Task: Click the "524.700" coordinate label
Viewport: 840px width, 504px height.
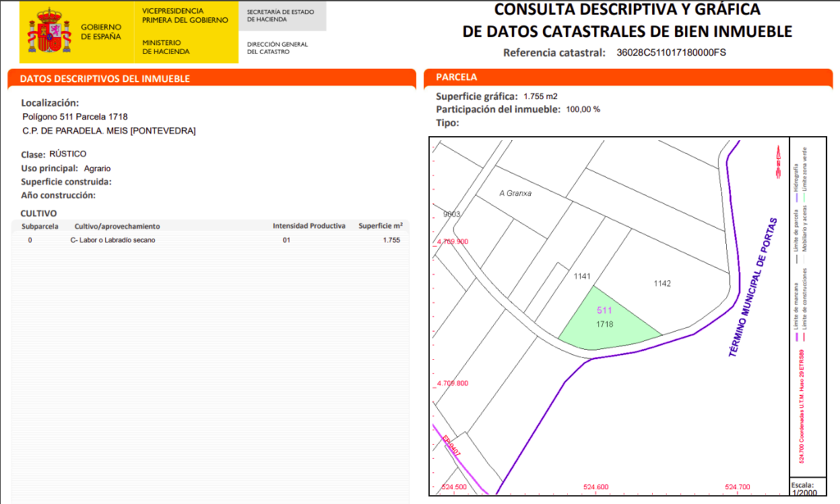Action: point(737,487)
